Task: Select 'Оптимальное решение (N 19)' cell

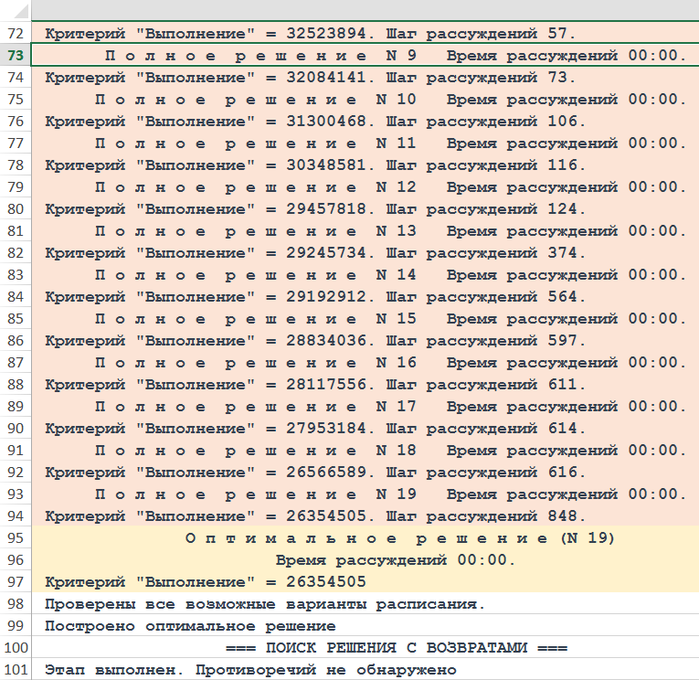Action: pos(400,538)
